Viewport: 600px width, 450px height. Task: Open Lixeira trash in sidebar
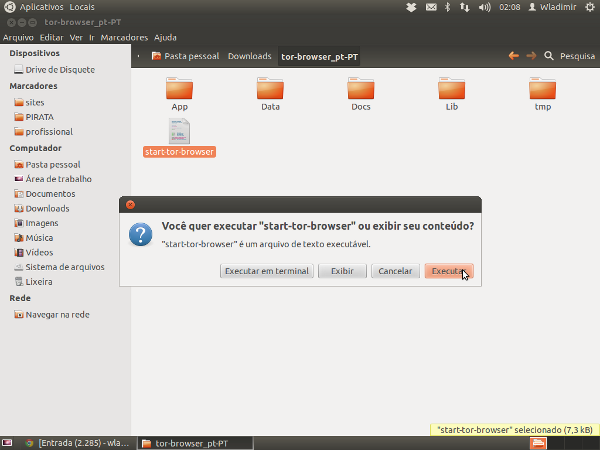33,282
